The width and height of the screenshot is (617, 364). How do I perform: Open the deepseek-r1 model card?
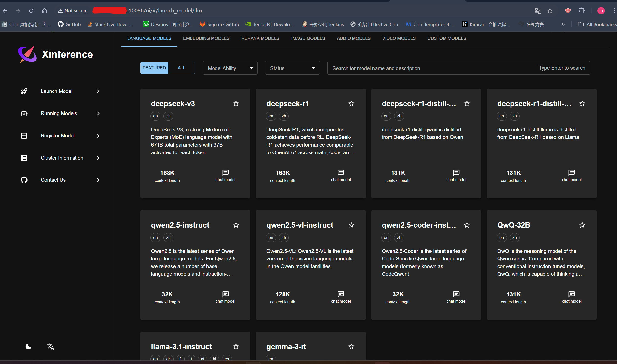[311, 143]
